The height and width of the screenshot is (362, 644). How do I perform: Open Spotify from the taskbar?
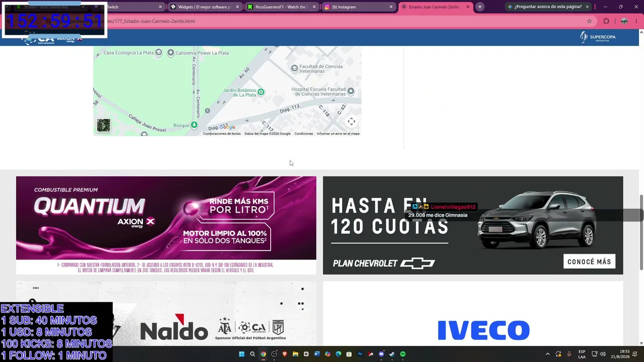coord(403,354)
